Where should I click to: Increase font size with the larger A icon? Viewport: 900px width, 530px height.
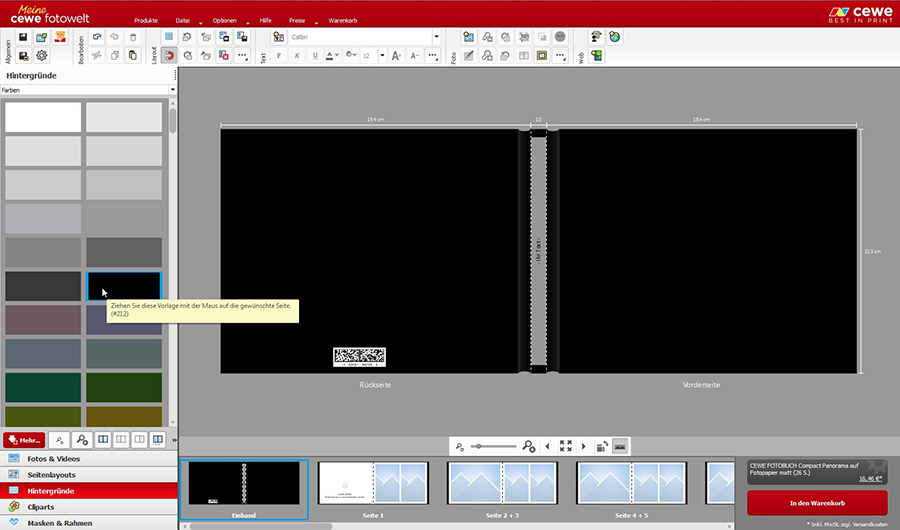(396, 56)
